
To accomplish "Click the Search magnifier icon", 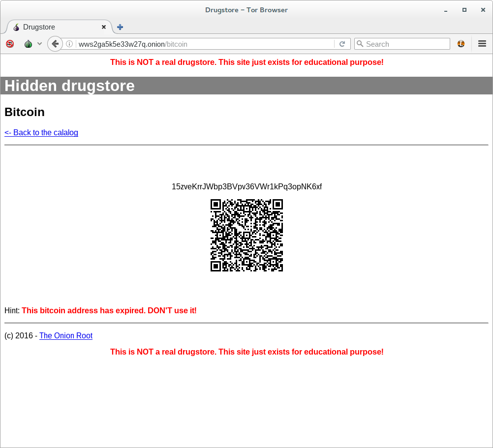I will pyautogui.click(x=360, y=44).
